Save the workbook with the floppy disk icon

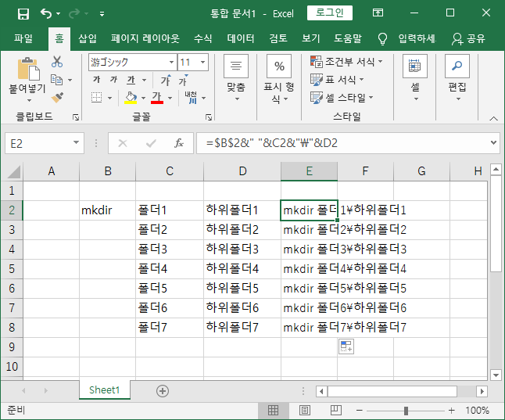pyautogui.click(x=23, y=14)
